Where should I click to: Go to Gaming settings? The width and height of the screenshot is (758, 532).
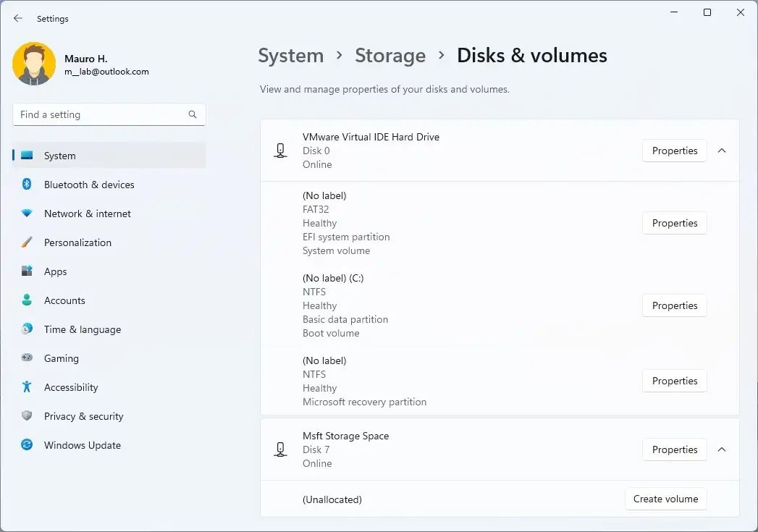coord(61,358)
